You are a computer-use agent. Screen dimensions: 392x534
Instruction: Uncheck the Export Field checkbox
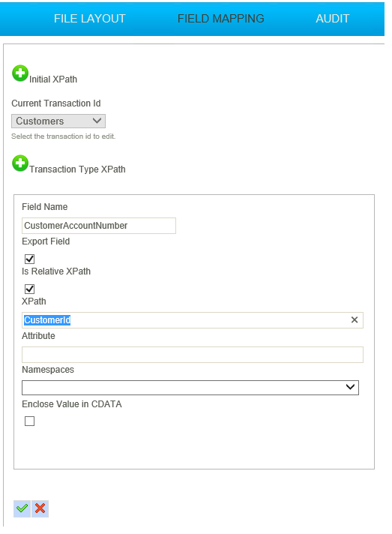(29, 259)
